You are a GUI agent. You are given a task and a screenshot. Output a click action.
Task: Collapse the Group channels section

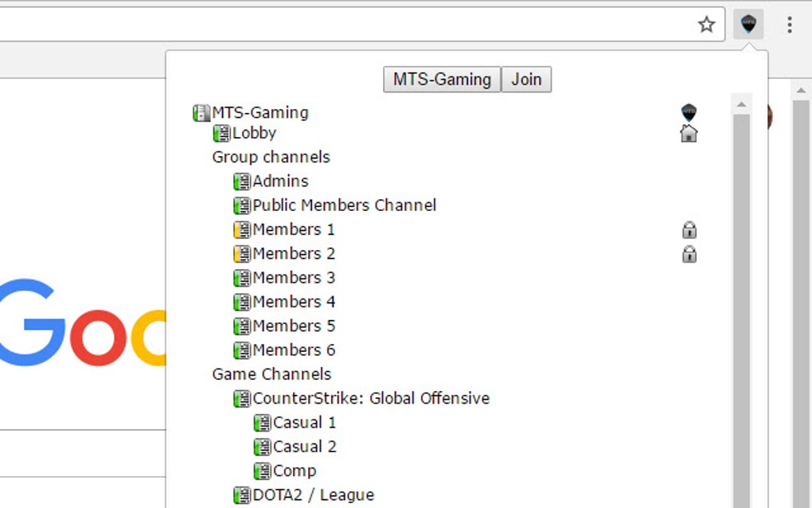271,157
